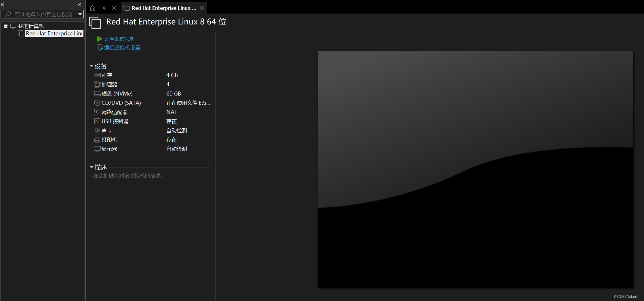
Task: Collapse the 设备 section
Action: [92, 66]
